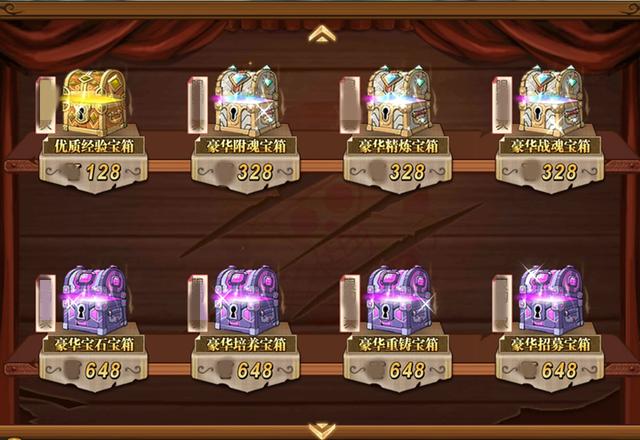The width and height of the screenshot is (640, 440).
Task: Open the golden 优质经验宝箱 chest
Action: 95,102
